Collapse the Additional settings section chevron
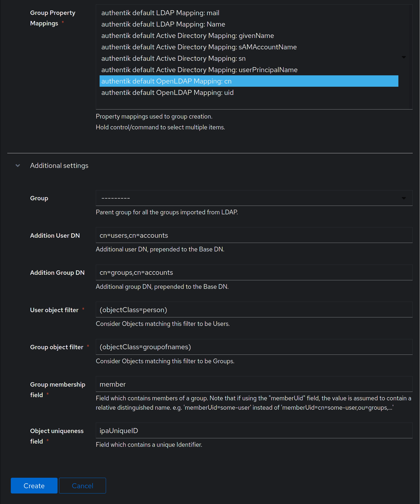The image size is (420, 504). [18, 166]
